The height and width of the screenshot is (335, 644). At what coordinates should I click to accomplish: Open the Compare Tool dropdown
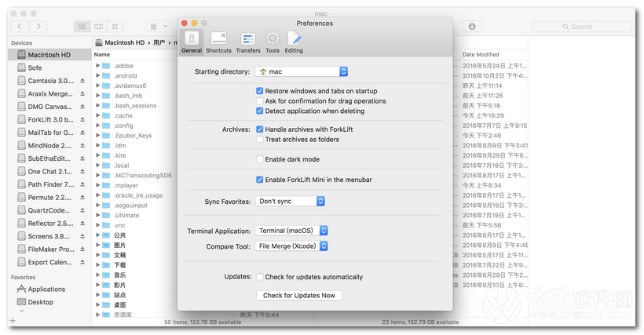(291, 246)
